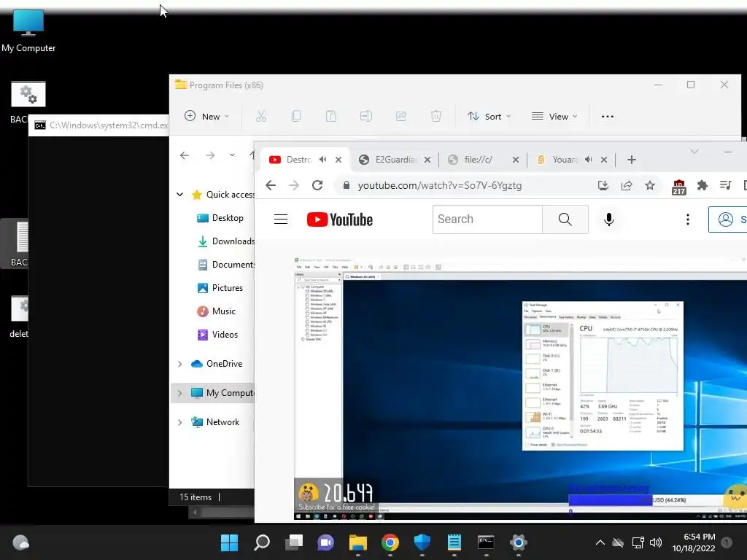Select Music in Explorer sidebar
747x560 pixels.
[x=216, y=311]
